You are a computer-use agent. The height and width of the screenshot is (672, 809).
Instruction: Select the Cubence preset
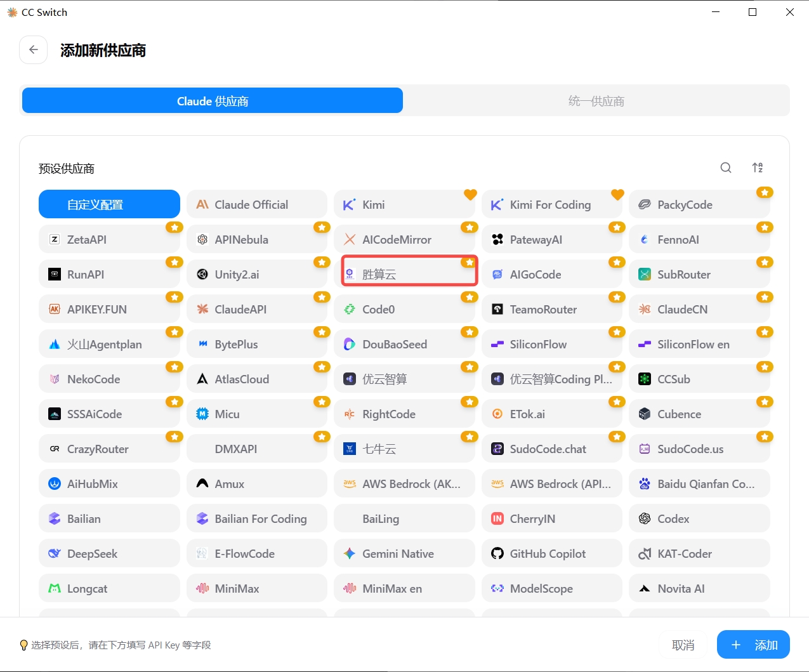coord(699,414)
